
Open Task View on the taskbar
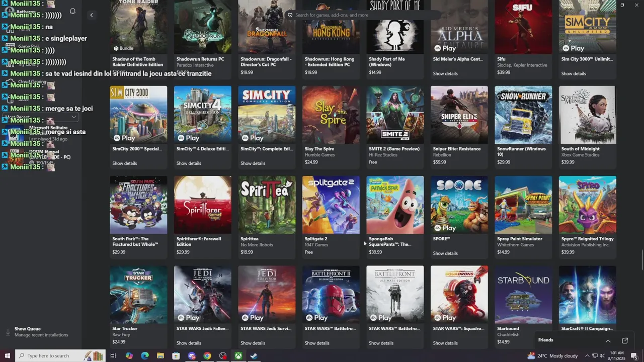pyautogui.click(x=113, y=356)
